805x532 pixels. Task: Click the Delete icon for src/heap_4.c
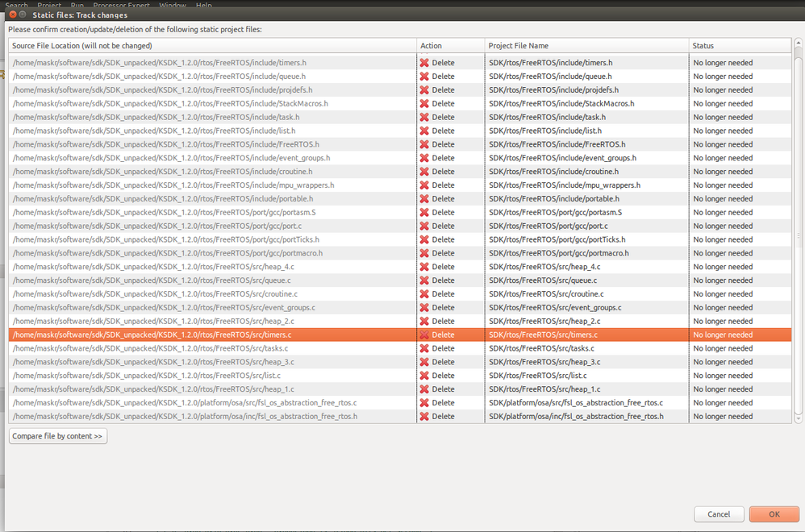424,267
